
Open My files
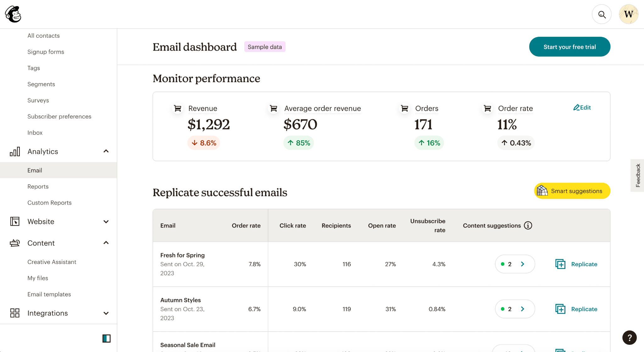(x=38, y=278)
